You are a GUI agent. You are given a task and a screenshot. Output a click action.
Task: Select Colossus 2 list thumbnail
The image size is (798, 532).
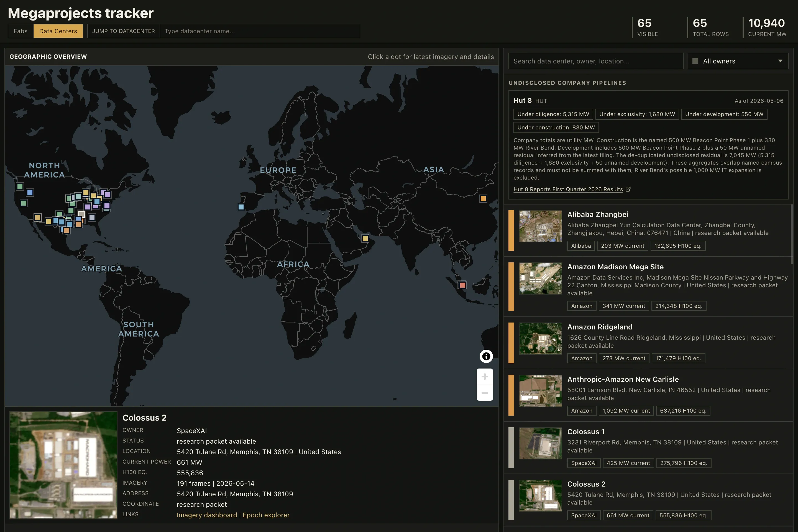point(540,496)
